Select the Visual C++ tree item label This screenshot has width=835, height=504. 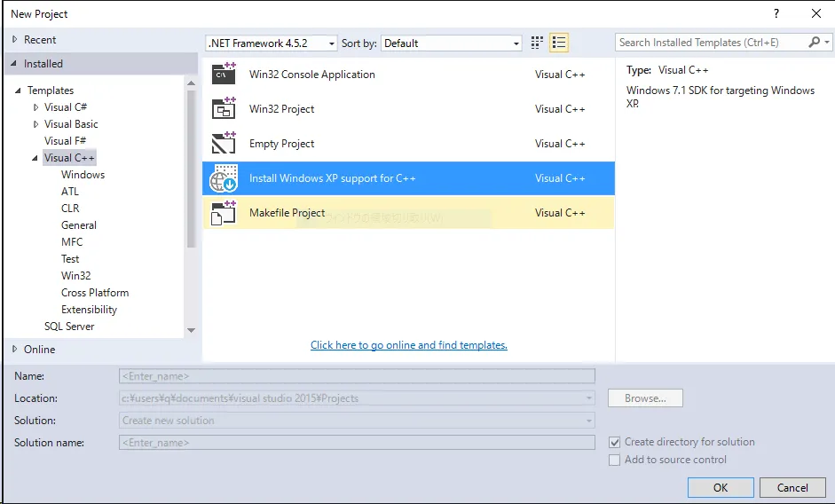coord(69,158)
